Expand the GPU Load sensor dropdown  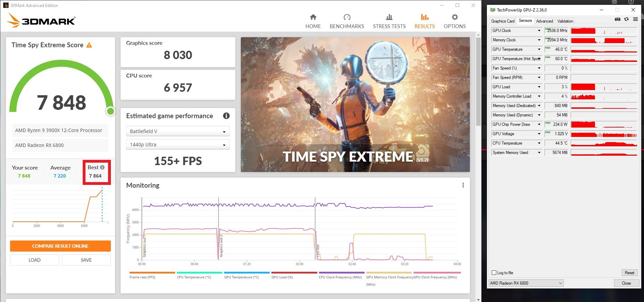(x=539, y=87)
